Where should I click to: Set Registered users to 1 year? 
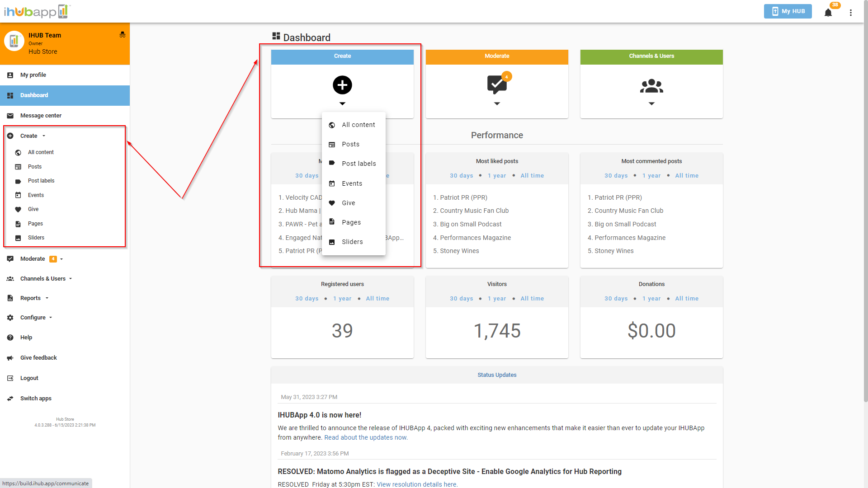342,299
